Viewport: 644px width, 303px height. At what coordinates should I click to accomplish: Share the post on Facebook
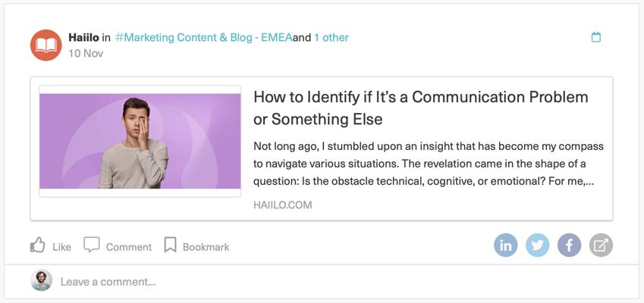coord(569,245)
